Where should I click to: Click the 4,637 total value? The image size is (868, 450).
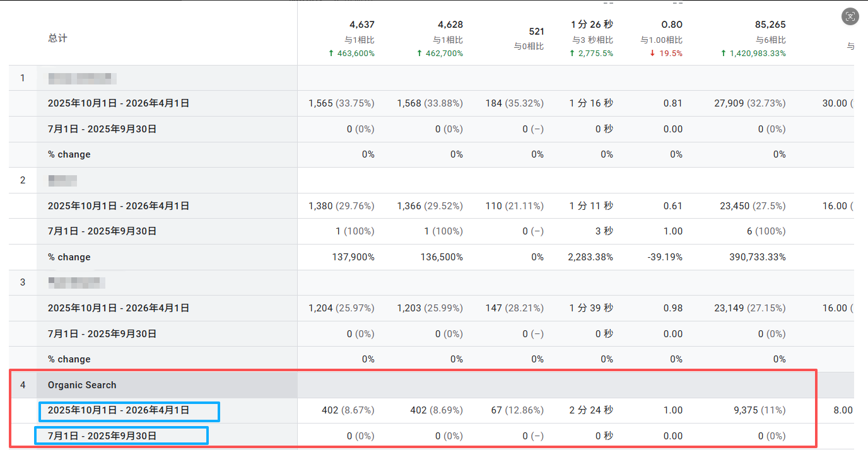(362, 25)
